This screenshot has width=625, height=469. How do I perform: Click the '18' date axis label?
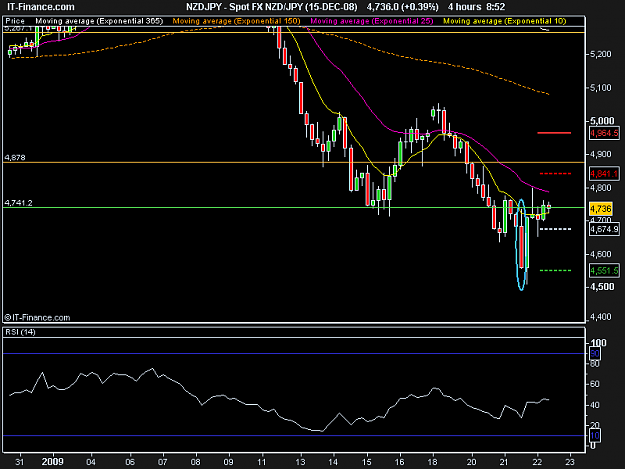(x=432, y=462)
